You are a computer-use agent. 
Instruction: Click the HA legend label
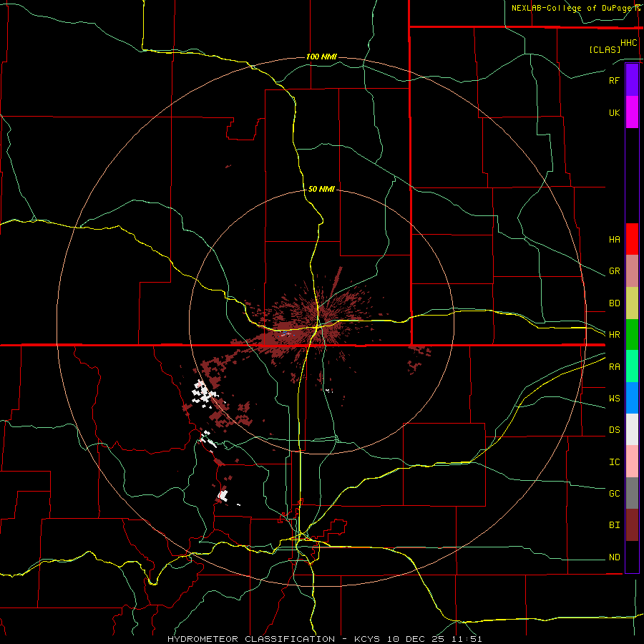coord(614,239)
